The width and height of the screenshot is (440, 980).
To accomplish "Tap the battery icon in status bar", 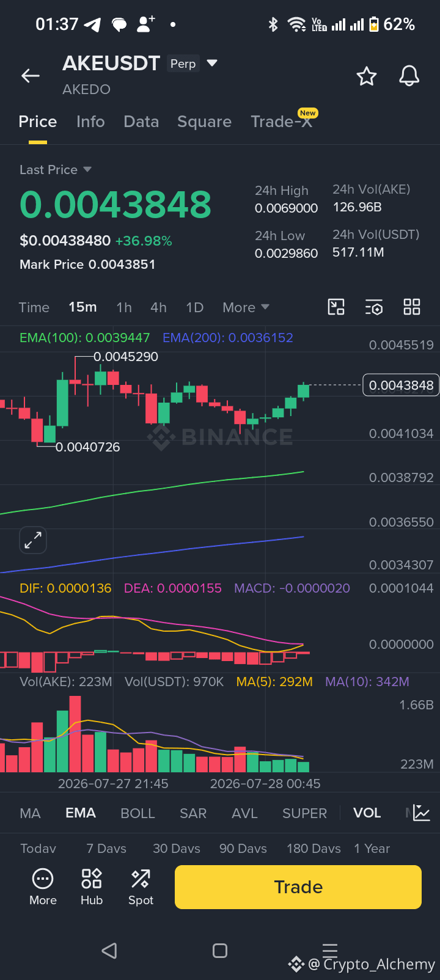I will pos(373,24).
